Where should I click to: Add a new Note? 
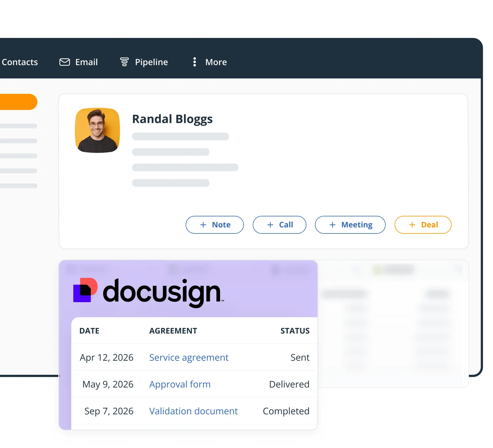215,225
